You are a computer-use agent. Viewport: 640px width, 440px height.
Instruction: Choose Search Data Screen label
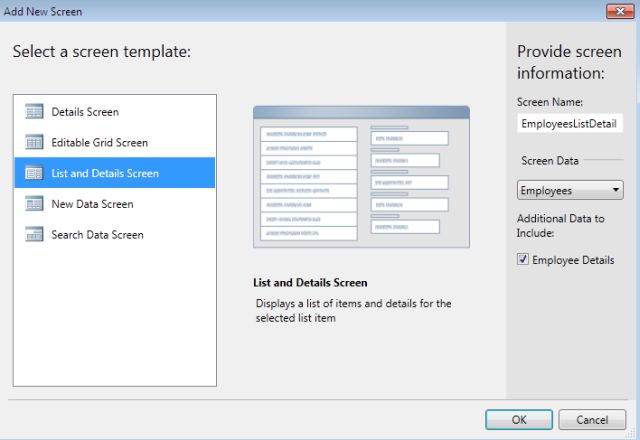pos(97,235)
